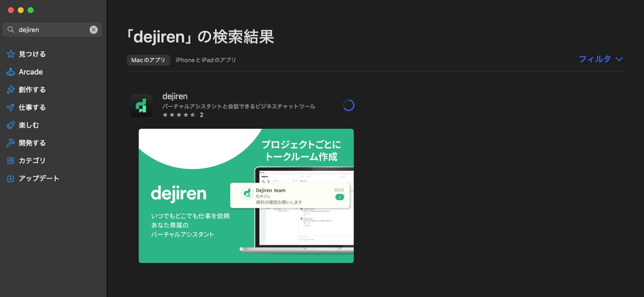644x297 pixels.
Task: Go to Arcade section
Action: click(x=31, y=72)
